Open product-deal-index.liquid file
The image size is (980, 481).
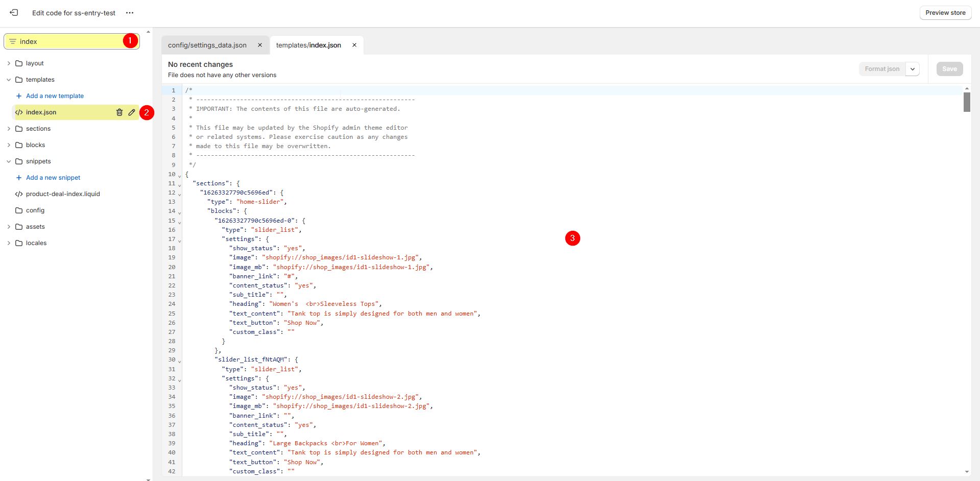click(63, 194)
